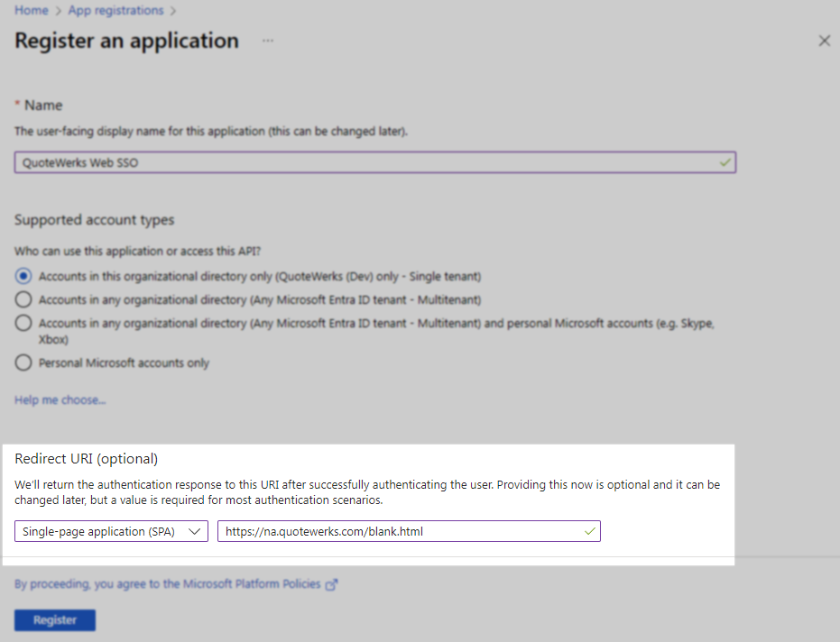The height and width of the screenshot is (642, 840).
Task: Click breadcrumb chevron after Home
Action: tap(59, 11)
